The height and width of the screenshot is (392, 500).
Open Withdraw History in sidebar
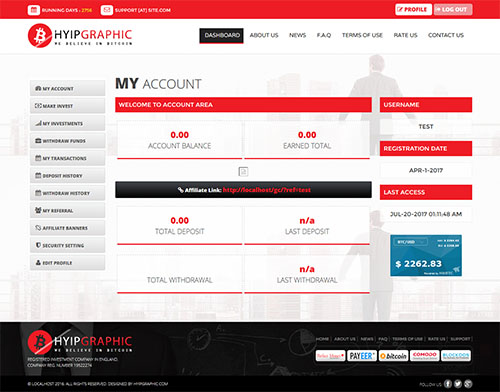(67, 193)
